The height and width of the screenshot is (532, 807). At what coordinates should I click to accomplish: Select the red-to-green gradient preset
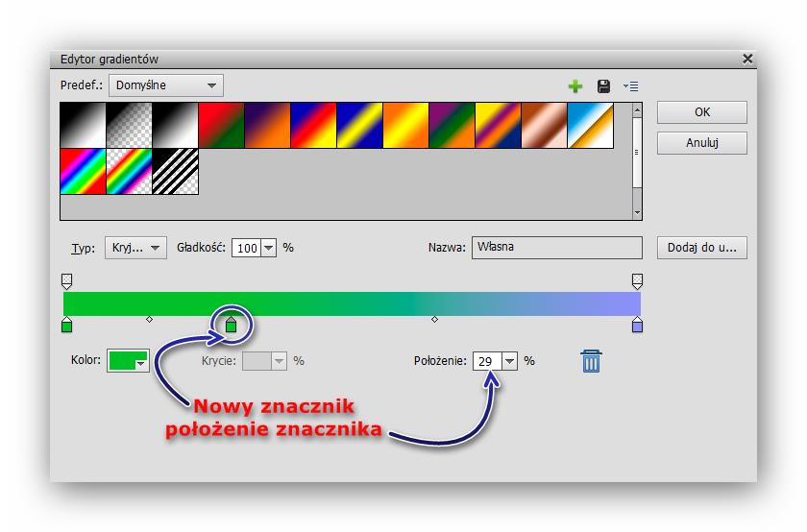pos(221,126)
